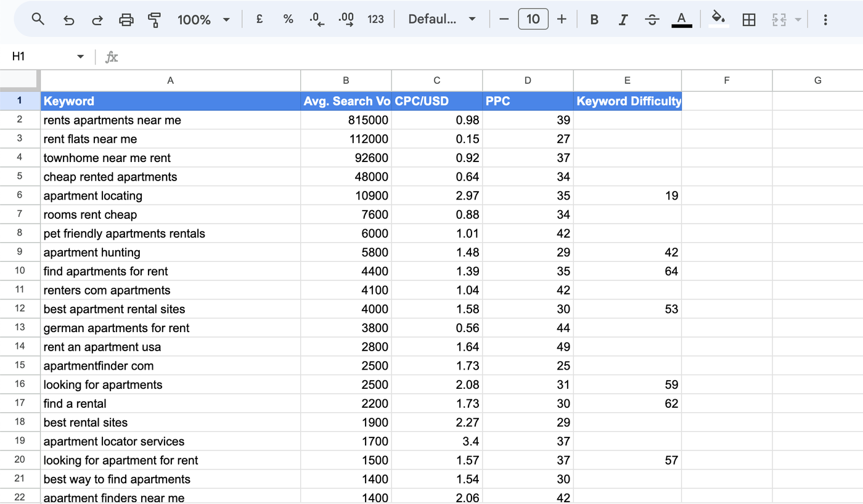Open the three-dot overflow toolbar menu
Image resolution: width=863 pixels, height=504 pixels.
click(x=825, y=19)
